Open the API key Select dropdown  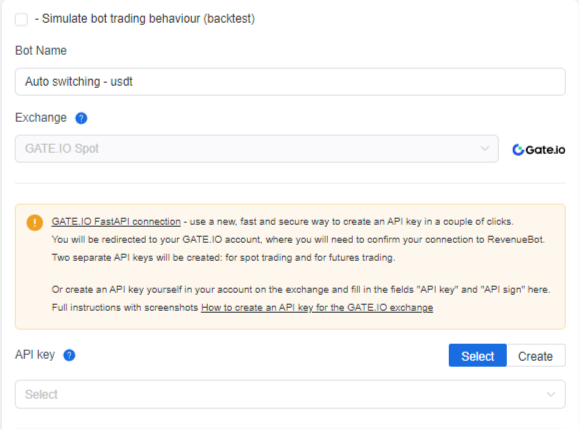click(290, 394)
